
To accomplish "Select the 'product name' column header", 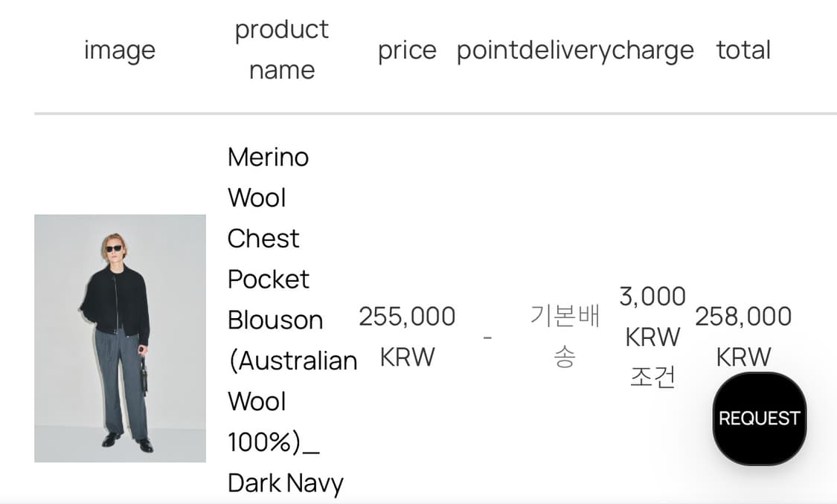I will pos(281,50).
